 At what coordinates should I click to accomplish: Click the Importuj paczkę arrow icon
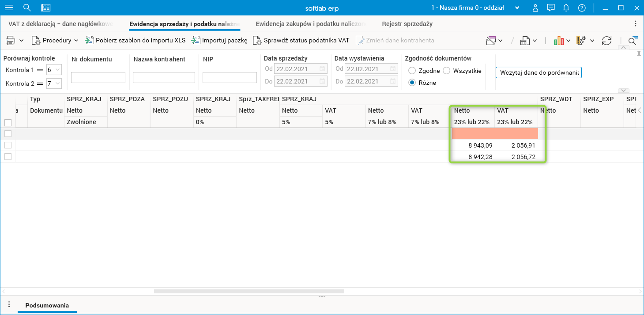click(x=196, y=40)
